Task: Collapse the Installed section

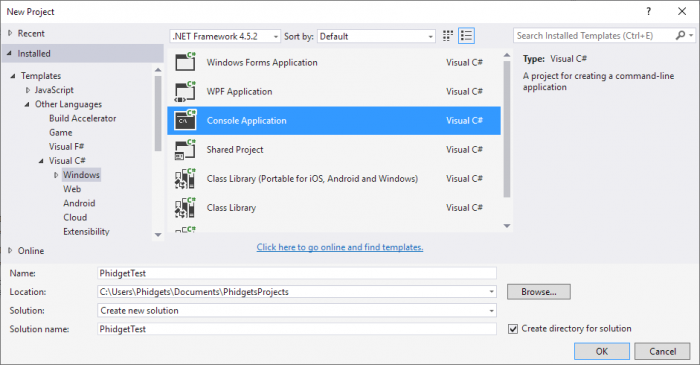Action: click(x=9, y=53)
